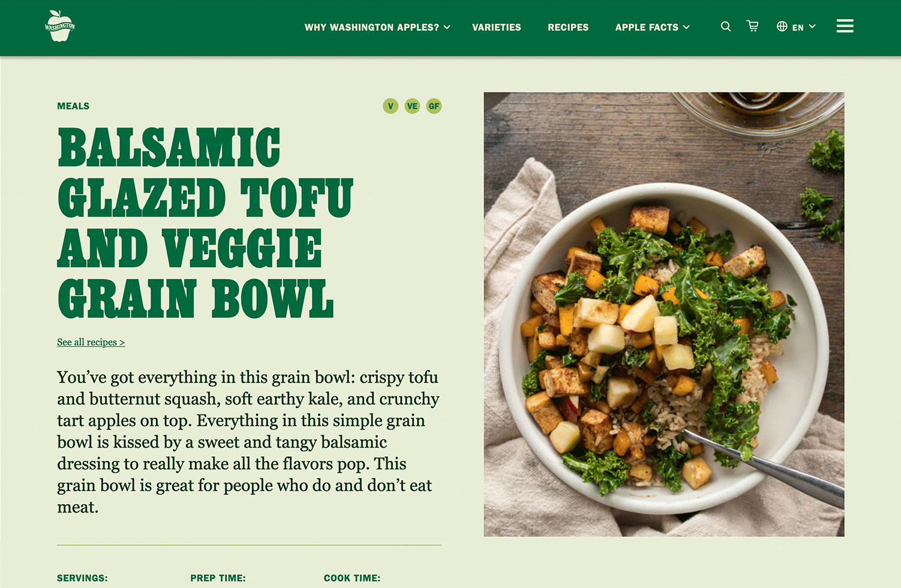Image resolution: width=901 pixels, height=588 pixels.
Task: Click the Washington Apples logo
Action: click(x=60, y=26)
